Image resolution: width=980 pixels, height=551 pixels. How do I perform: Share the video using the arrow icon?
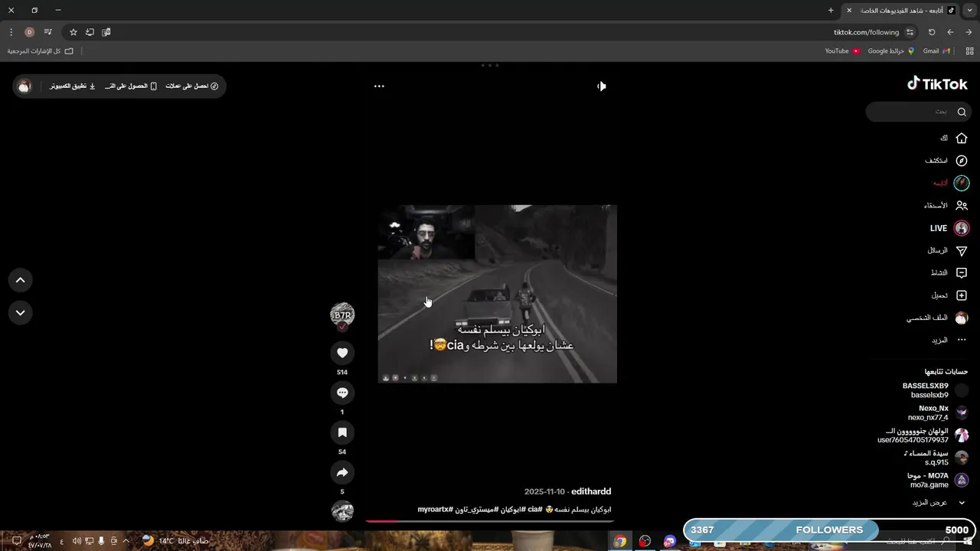coord(342,472)
